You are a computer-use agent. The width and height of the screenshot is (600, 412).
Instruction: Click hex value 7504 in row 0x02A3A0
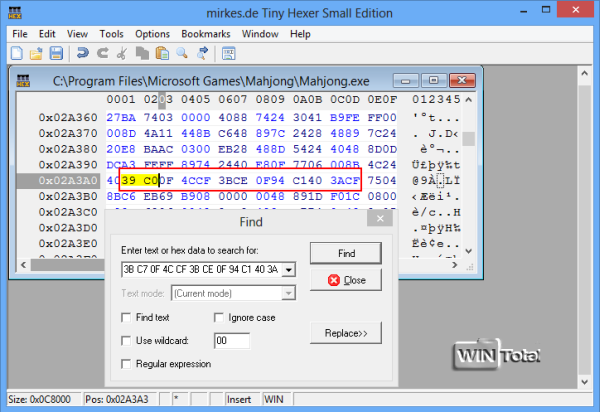(382, 181)
